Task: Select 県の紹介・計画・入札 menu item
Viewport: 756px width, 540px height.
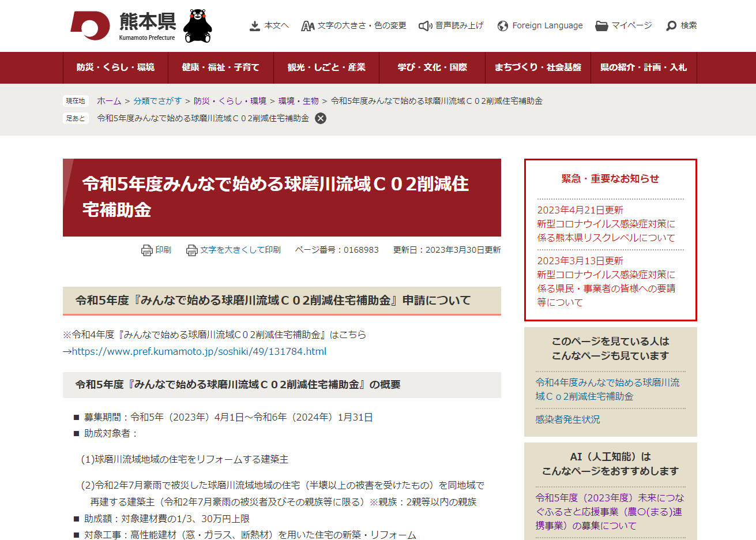Action: pyautogui.click(x=644, y=67)
